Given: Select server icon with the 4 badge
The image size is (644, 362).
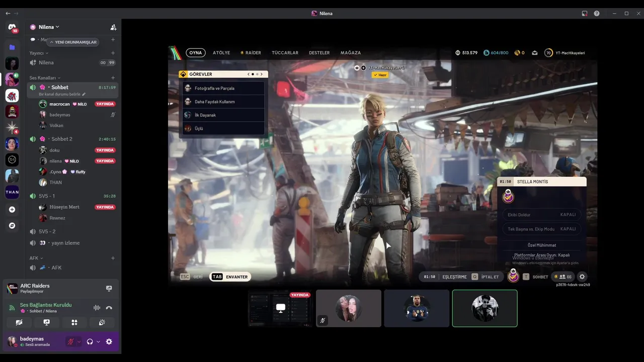Looking at the screenshot, I should (12, 128).
